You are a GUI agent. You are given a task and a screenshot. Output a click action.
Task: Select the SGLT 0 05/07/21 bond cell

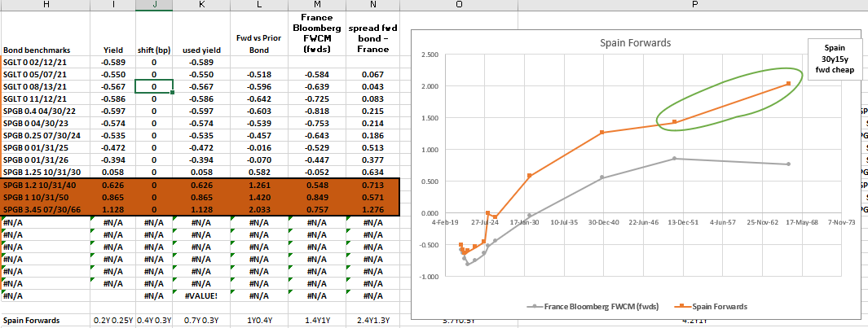[x=46, y=73]
